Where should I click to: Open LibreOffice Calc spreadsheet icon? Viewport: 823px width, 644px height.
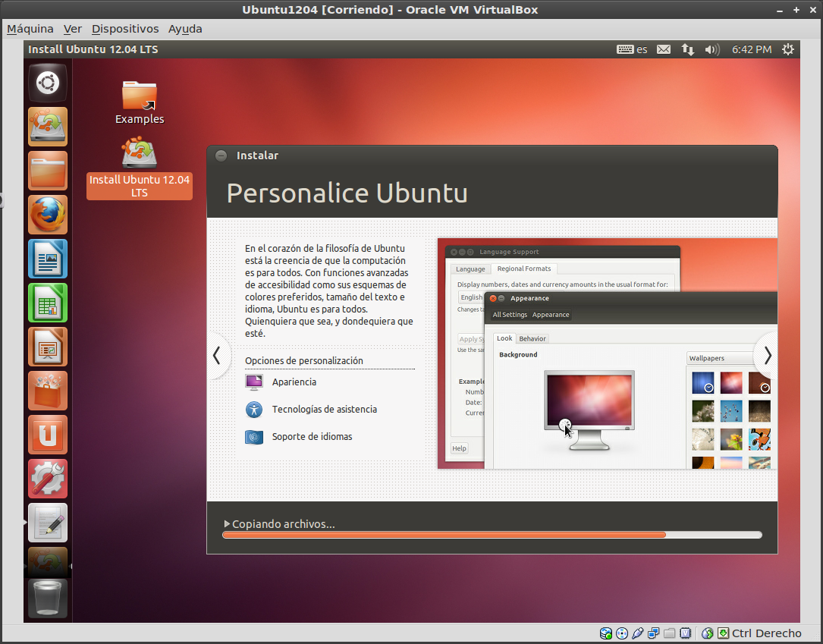pyautogui.click(x=48, y=303)
